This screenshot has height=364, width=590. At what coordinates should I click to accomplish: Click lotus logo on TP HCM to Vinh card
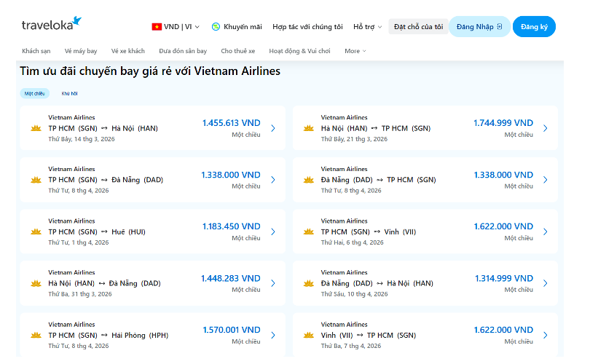tap(309, 232)
